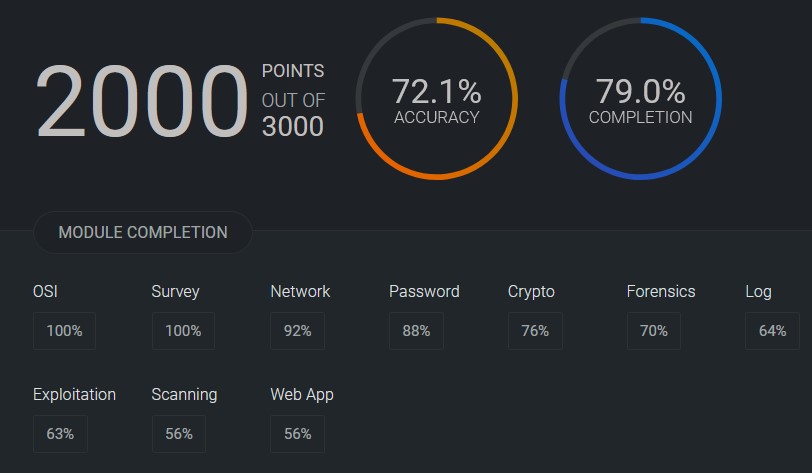Image resolution: width=812 pixels, height=473 pixels.
Task: Click the large 2000 points total
Action: 141,101
